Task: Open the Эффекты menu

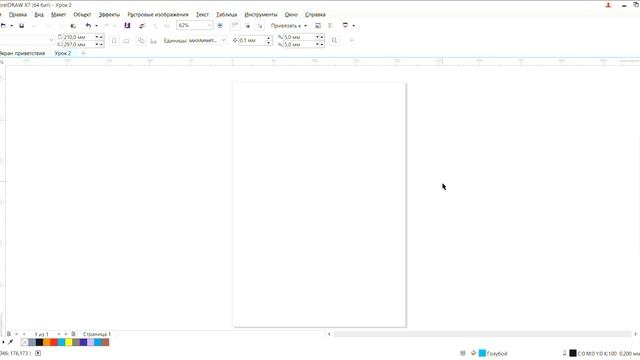Action: [109, 15]
